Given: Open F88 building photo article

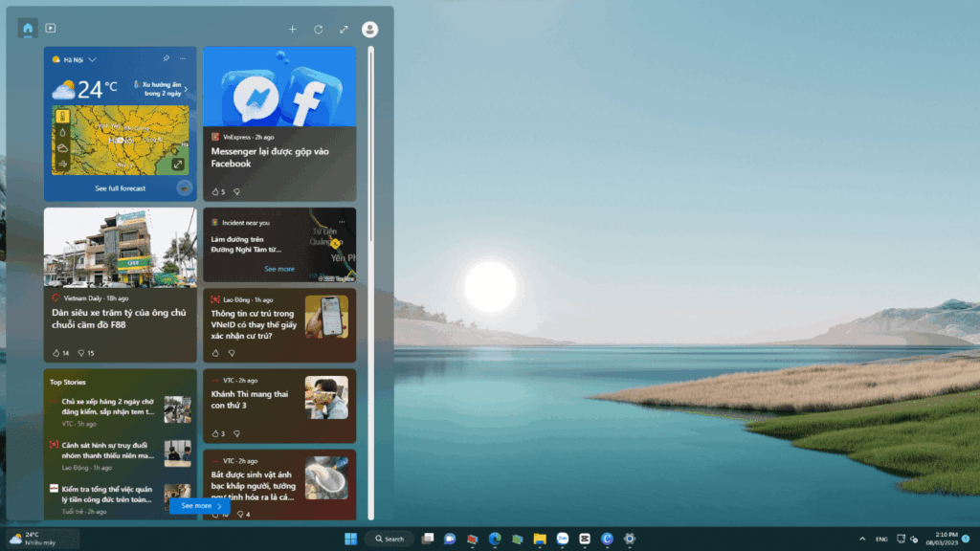Looking at the screenshot, I should [x=120, y=248].
